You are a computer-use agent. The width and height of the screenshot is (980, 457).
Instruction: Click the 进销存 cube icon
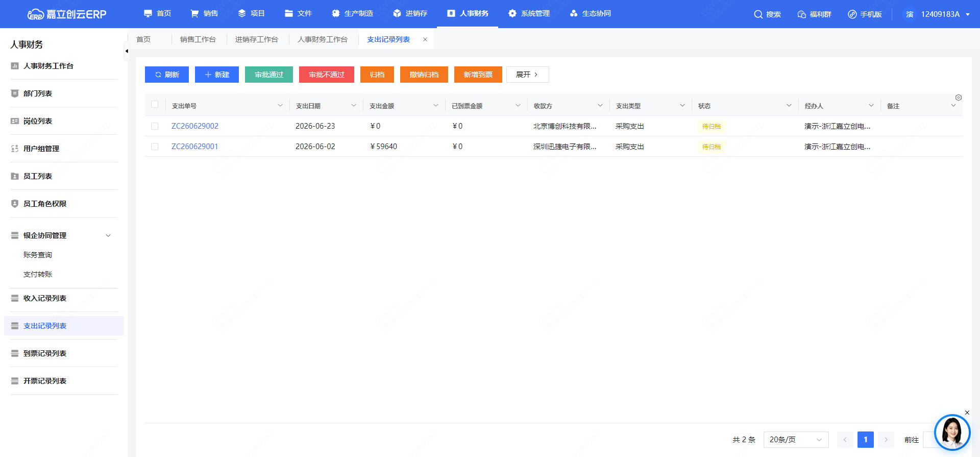tap(397, 13)
